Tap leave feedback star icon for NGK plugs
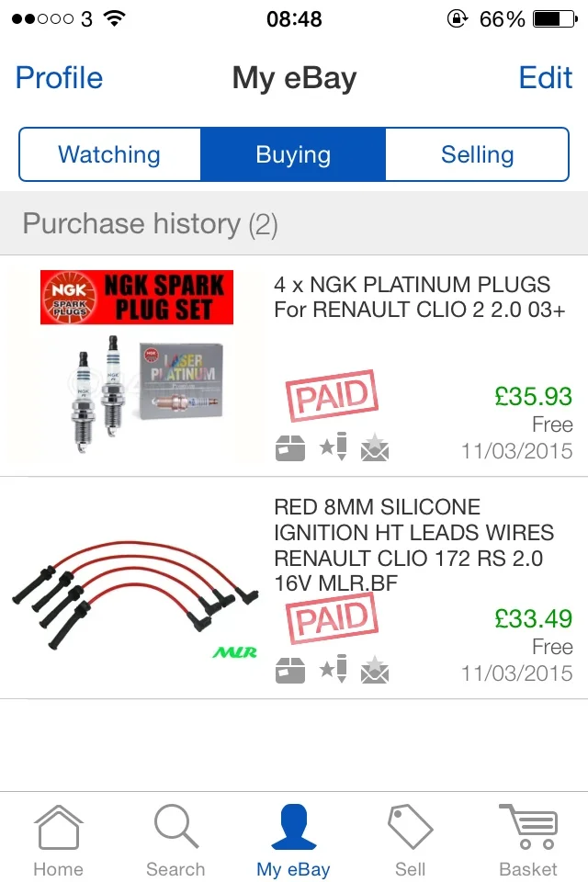588x882 pixels. pyautogui.click(x=334, y=447)
